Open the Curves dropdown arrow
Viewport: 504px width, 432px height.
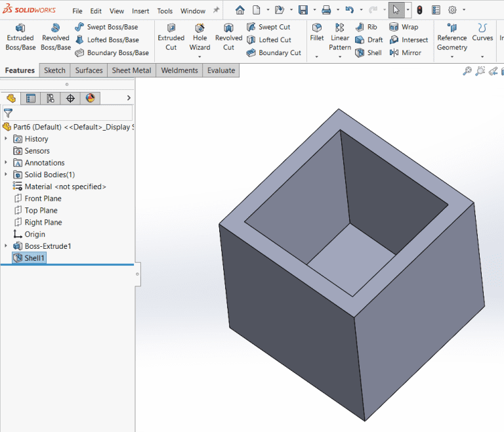(482, 56)
